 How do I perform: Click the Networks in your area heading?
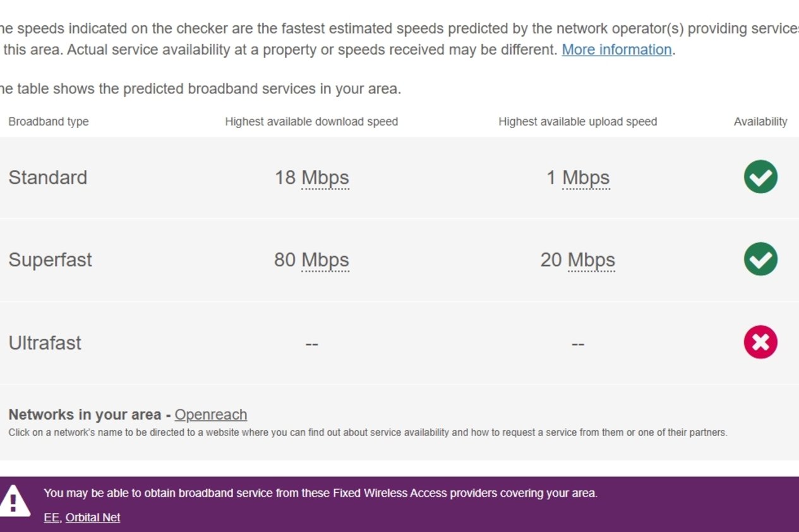(85, 415)
